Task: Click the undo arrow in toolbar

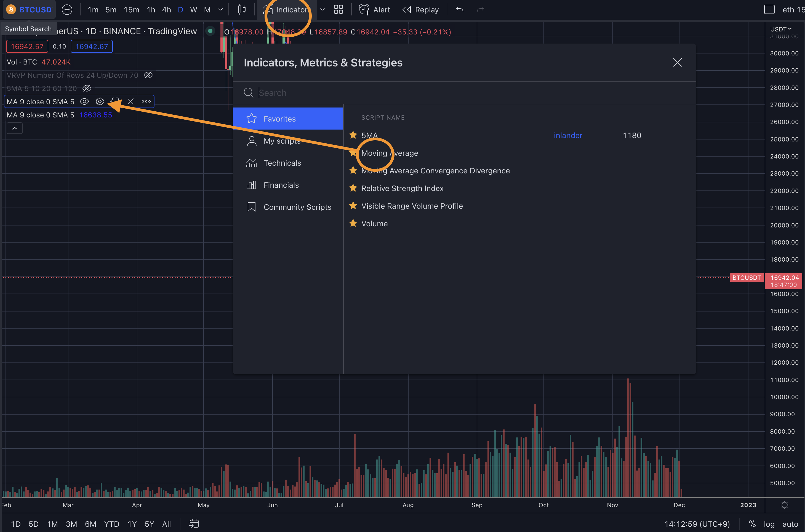Action: tap(459, 9)
